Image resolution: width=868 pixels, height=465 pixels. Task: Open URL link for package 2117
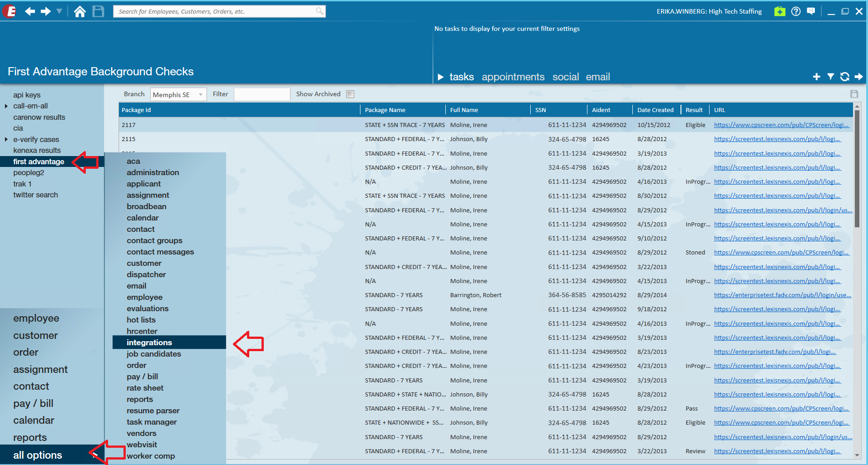coord(781,125)
